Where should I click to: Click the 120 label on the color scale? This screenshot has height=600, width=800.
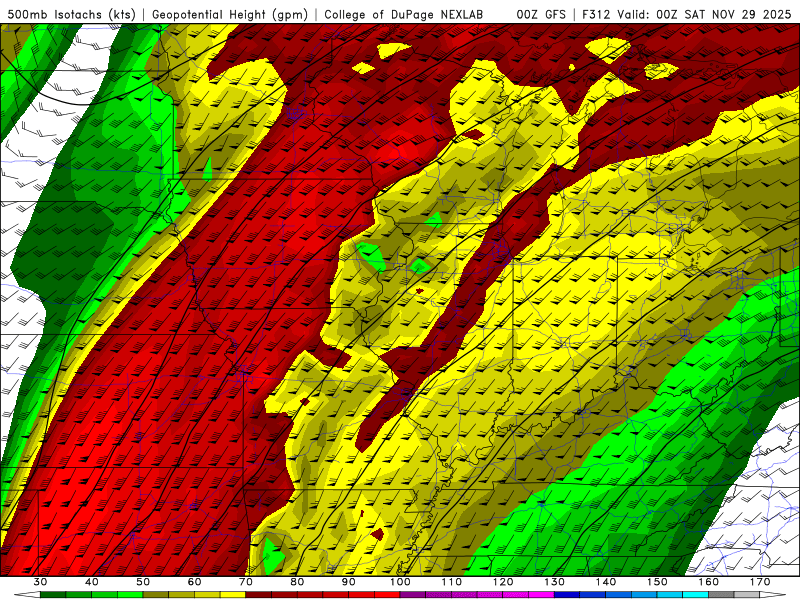503,582
